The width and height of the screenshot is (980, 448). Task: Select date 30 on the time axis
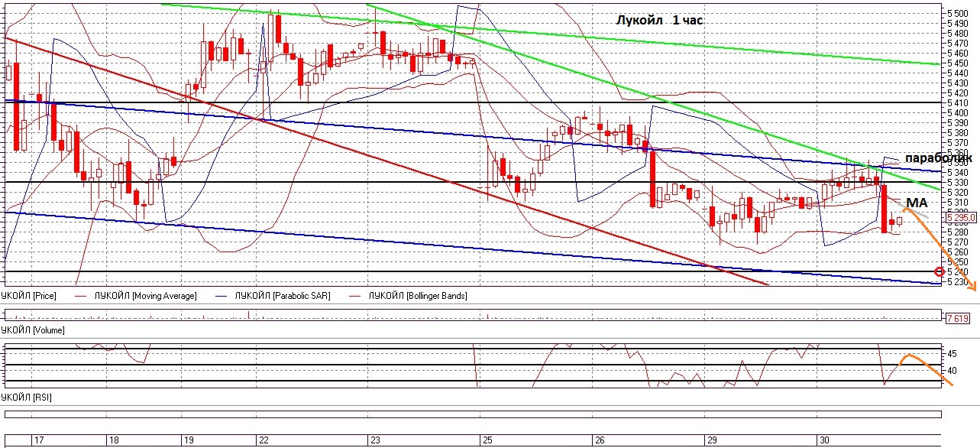[823, 440]
